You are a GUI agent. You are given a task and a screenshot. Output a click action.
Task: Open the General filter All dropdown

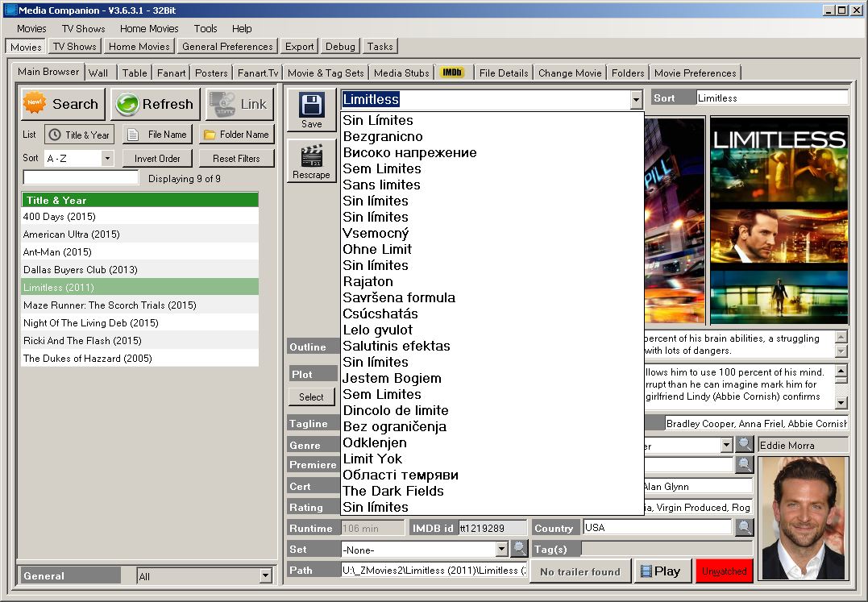pyautogui.click(x=266, y=576)
